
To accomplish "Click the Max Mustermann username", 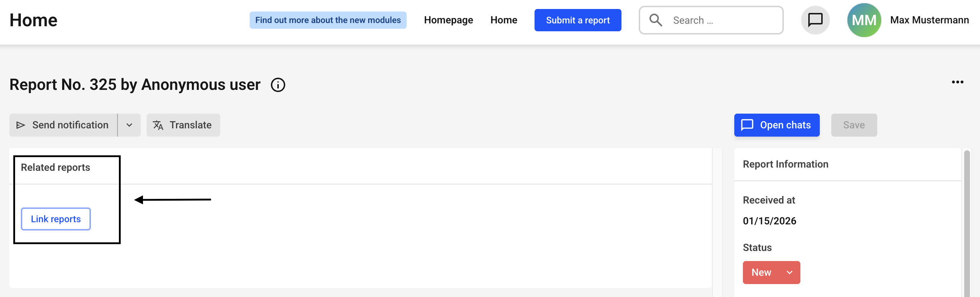I will click(x=929, y=20).
